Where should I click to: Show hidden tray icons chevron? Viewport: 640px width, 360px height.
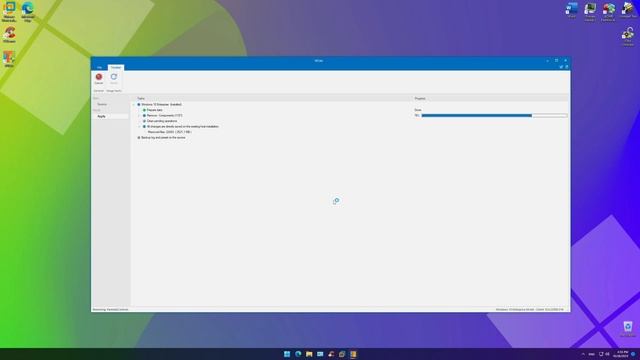pos(583,354)
